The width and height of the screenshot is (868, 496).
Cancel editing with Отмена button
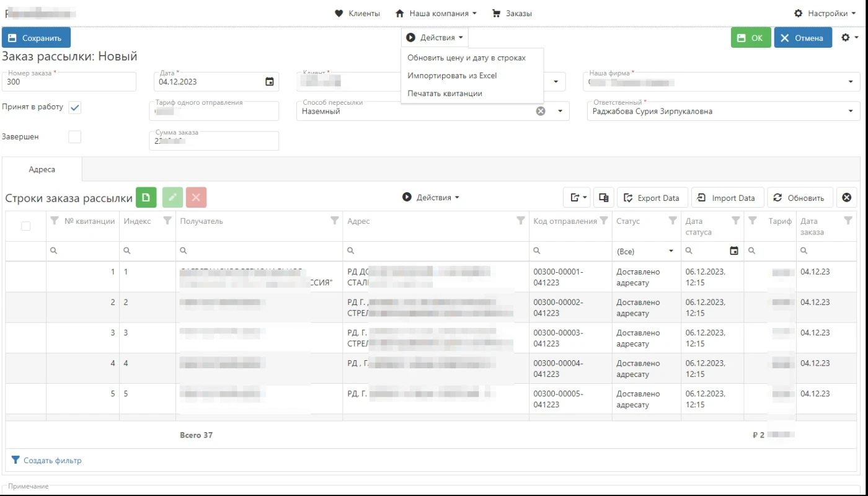(803, 38)
